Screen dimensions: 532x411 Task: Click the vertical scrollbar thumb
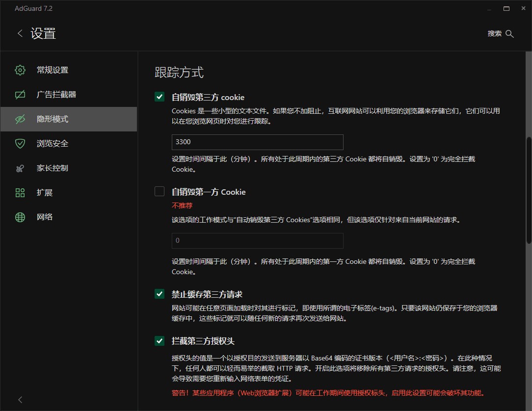[529, 189]
